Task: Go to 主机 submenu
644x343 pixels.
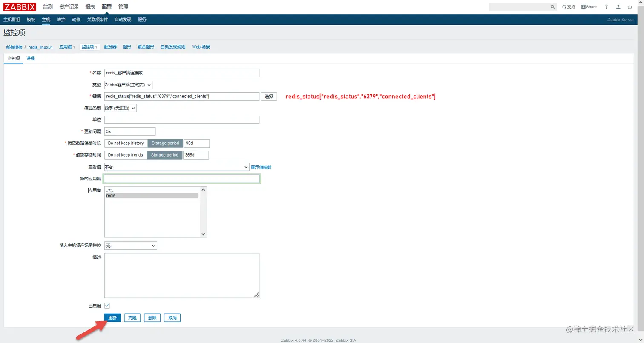Action: (x=46, y=20)
